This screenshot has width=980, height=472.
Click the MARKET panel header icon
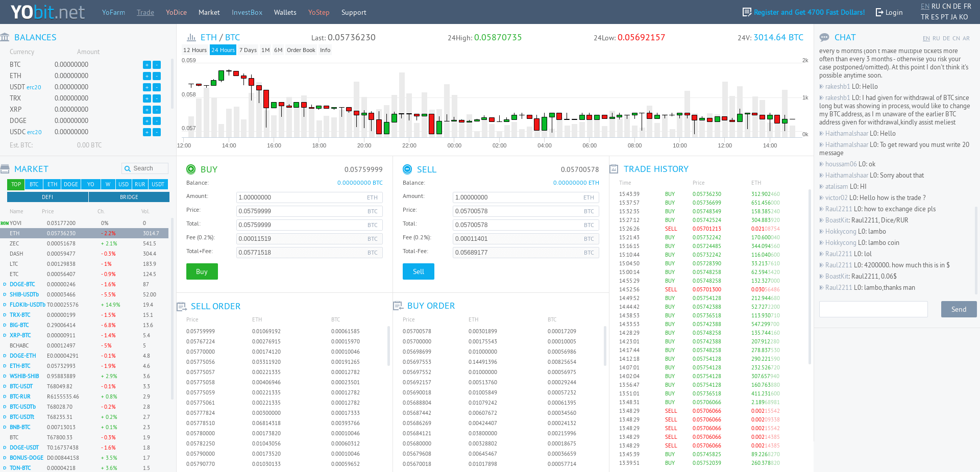(x=5, y=168)
